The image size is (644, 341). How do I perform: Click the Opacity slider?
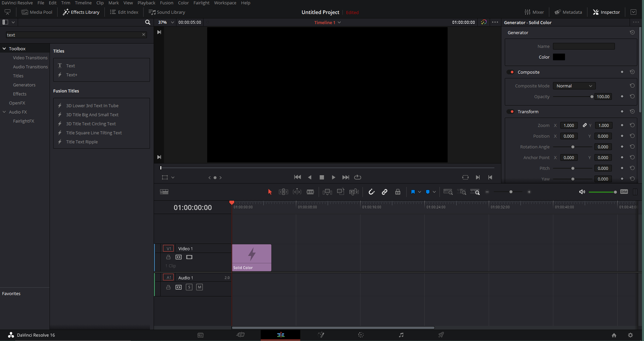[x=573, y=97]
